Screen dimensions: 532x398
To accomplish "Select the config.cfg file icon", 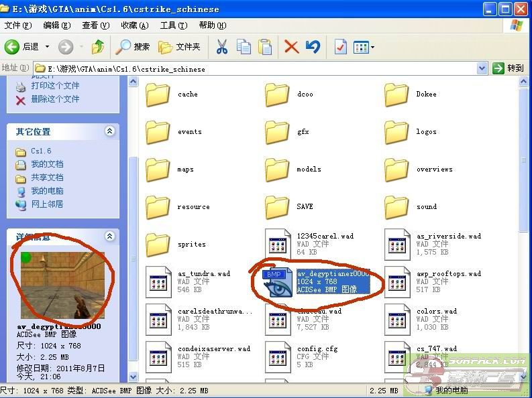I will [x=277, y=356].
